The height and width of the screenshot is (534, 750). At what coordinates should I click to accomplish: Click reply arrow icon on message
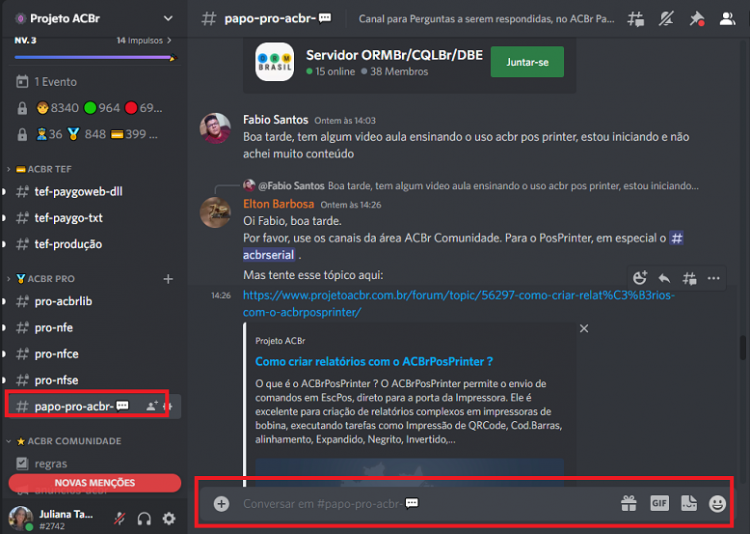pos(664,278)
